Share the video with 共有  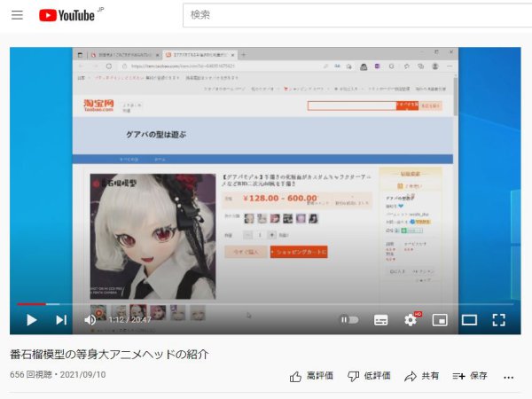coord(422,376)
